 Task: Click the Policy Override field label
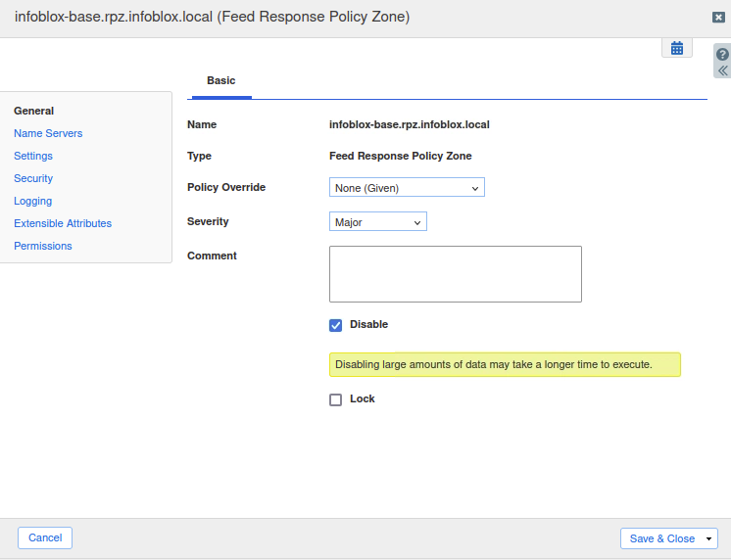(x=226, y=187)
